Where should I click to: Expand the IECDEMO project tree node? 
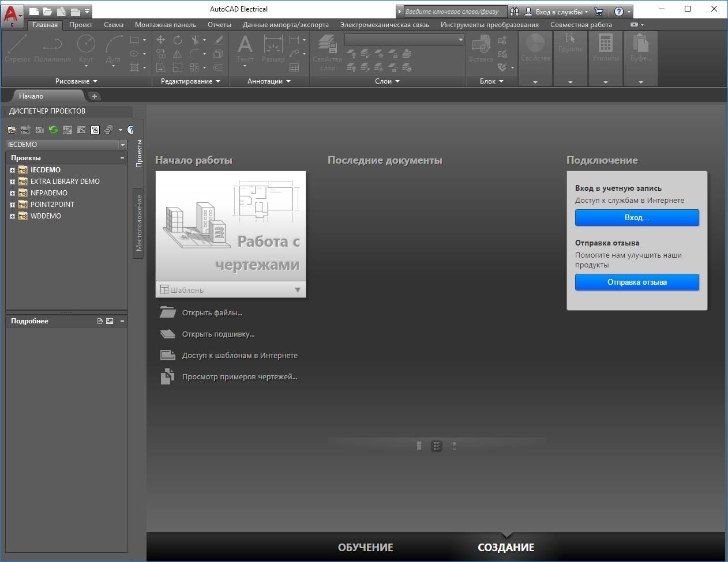(x=12, y=170)
